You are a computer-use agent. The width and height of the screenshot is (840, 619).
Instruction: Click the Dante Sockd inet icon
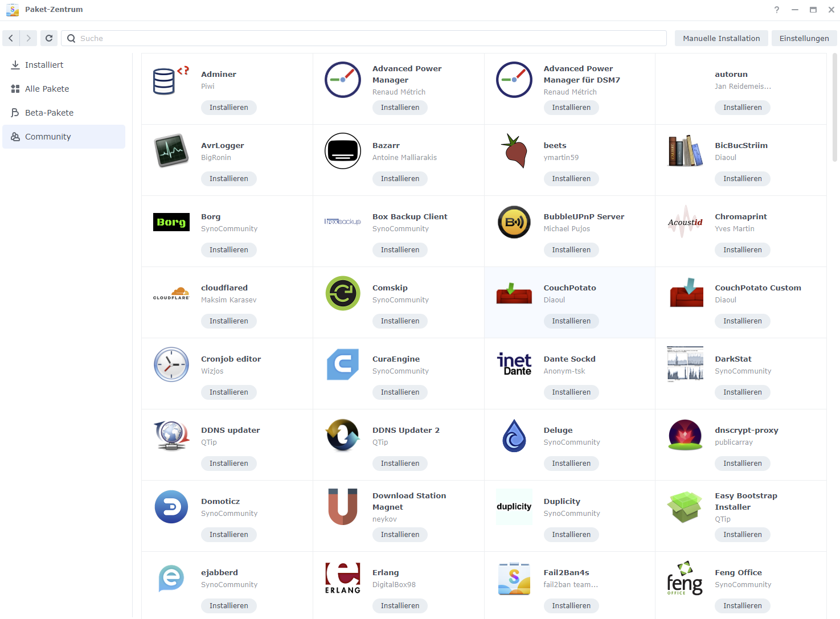pyautogui.click(x=514, y=364)
